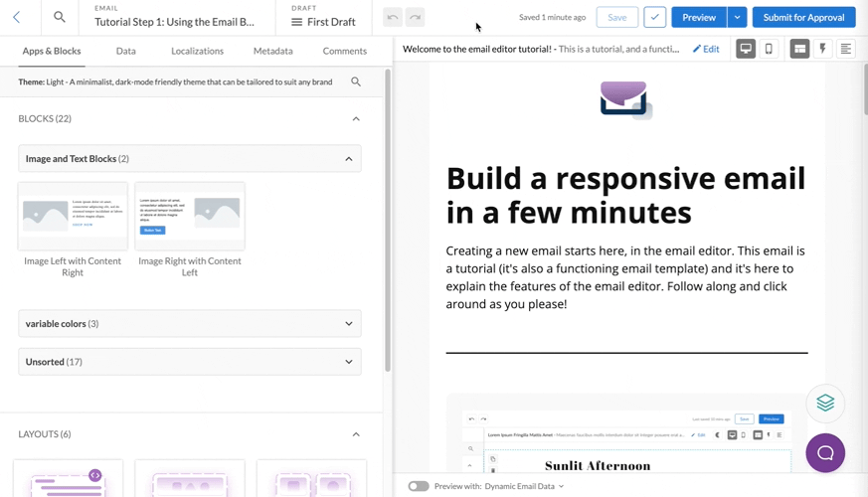Click the Save button
868x497 pixels.
click(x=617, y=18)
